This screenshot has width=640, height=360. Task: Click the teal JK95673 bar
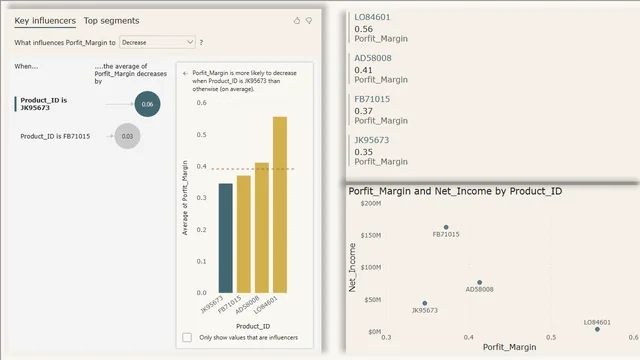[226, 238]
